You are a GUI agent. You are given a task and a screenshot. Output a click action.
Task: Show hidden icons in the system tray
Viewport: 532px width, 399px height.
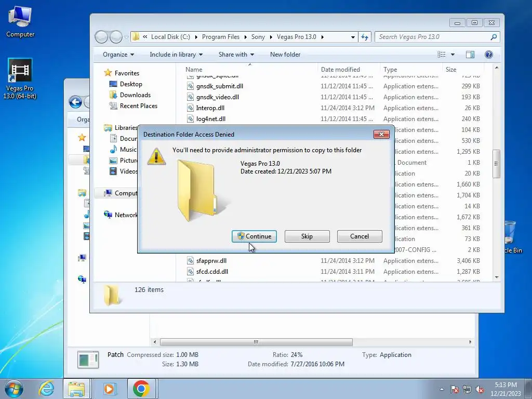point(442,389)
